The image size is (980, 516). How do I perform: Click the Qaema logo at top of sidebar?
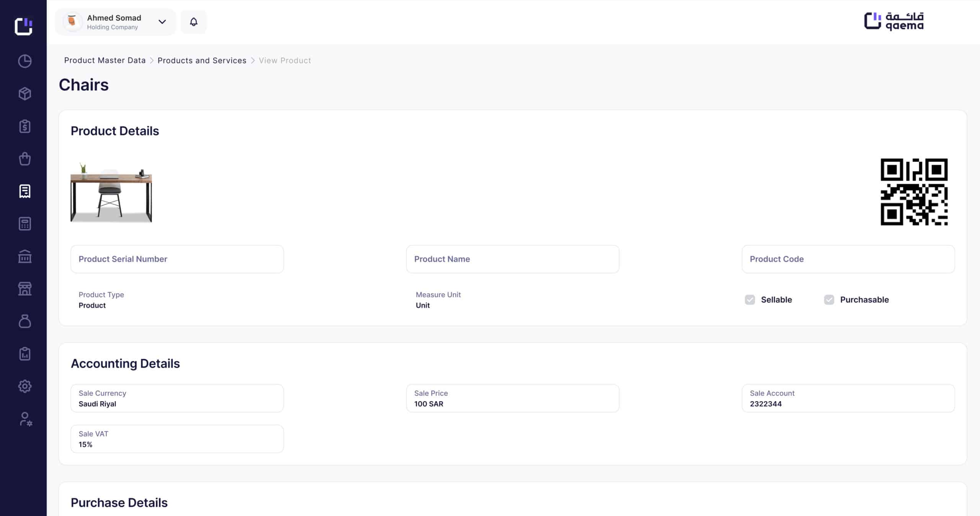pyautogui.click(x=23, y=26)
